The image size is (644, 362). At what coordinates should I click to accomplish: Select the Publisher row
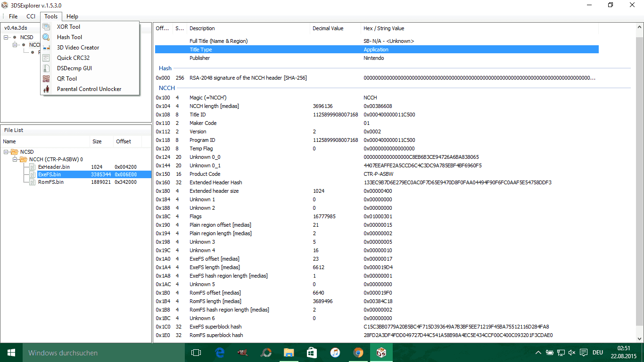377,58
